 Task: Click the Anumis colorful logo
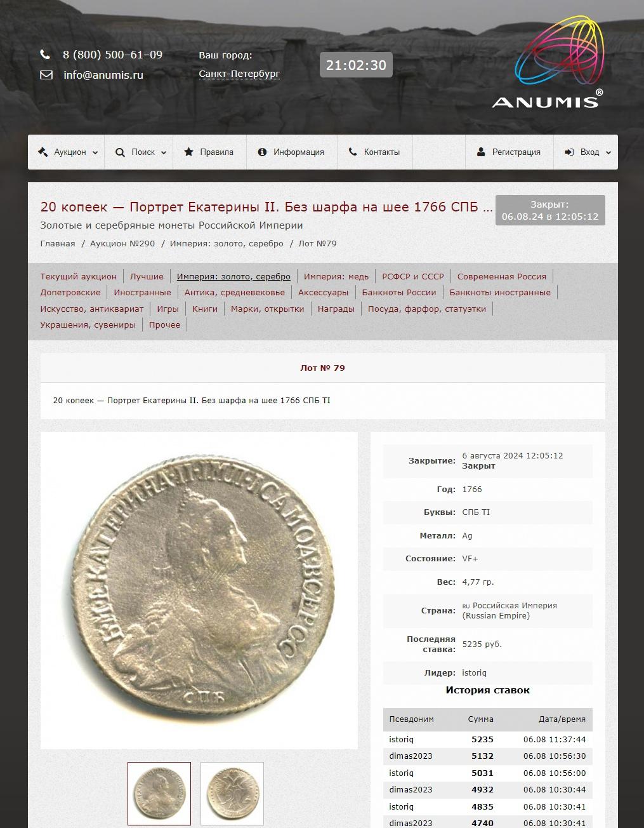(x=548, y=62)
